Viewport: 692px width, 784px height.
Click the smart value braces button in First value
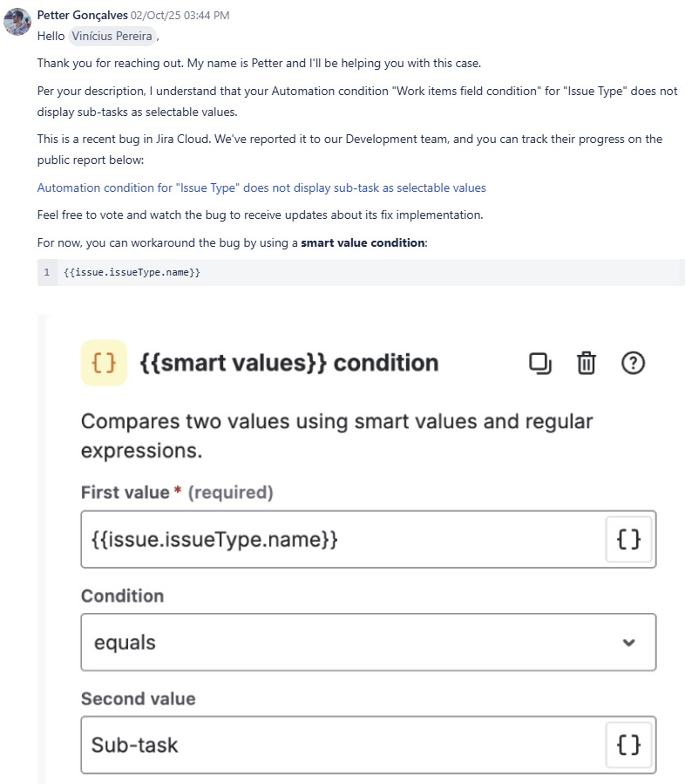[628, 540]
